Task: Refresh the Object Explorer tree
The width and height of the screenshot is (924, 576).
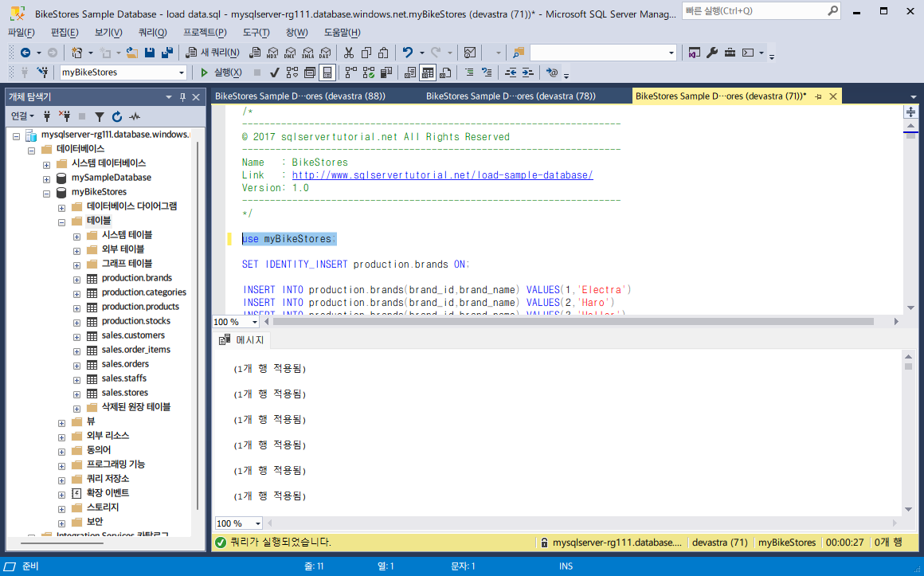Action: point(116,116)
